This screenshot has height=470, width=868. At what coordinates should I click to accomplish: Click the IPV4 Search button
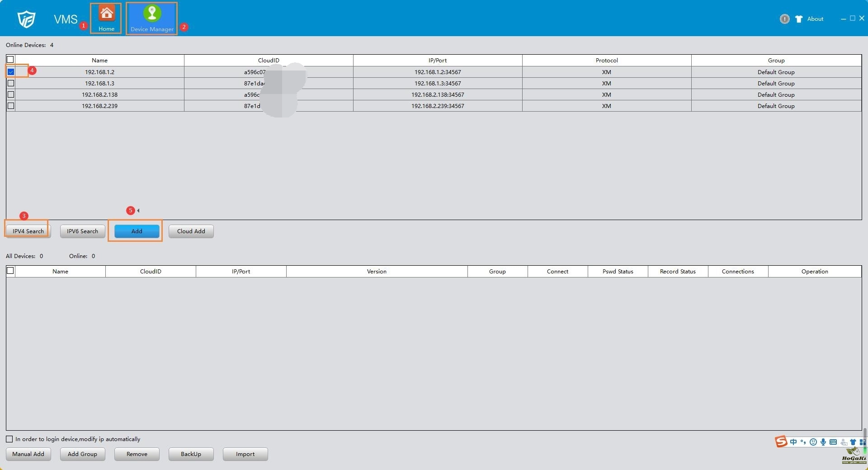click(x=28, y=231)
